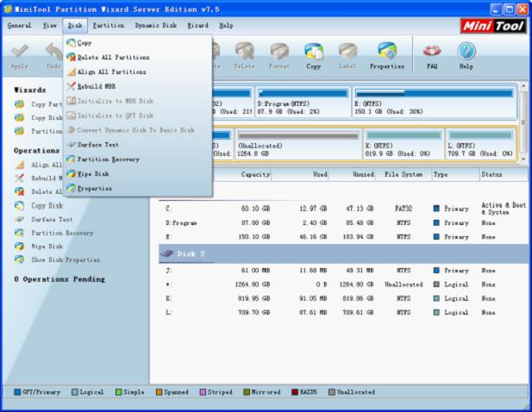Viewport: 532px width, 412px height.
Task: Select the K: NTFS partition block
Action: tap(404, 144)
